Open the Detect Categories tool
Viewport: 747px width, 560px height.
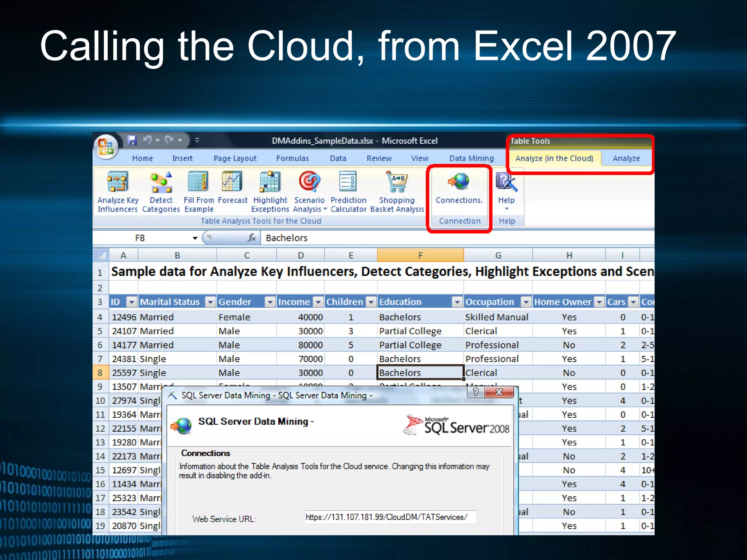pos(161,182)
